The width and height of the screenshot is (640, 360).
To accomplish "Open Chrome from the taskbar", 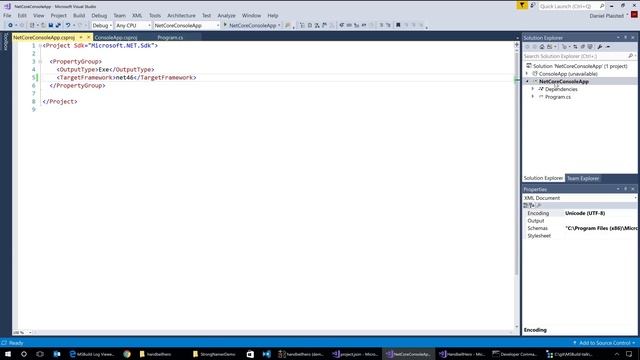I will (x=127, y=354).
